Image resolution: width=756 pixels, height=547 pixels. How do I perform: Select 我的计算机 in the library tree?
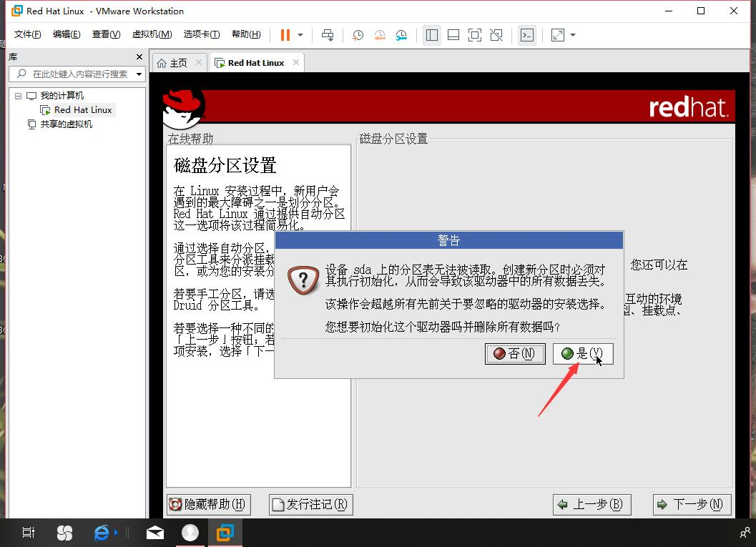(62, 95)
